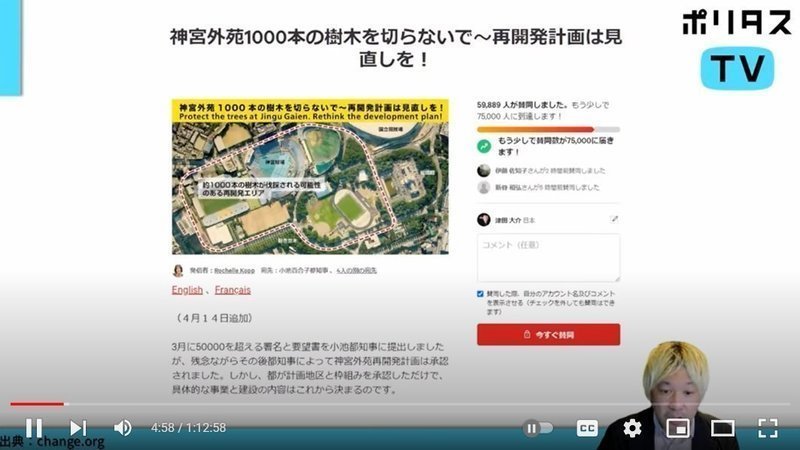Open 伊藤 佐知子's signer avatar
This screenshot has width=800, height=450.
[484, 170]
